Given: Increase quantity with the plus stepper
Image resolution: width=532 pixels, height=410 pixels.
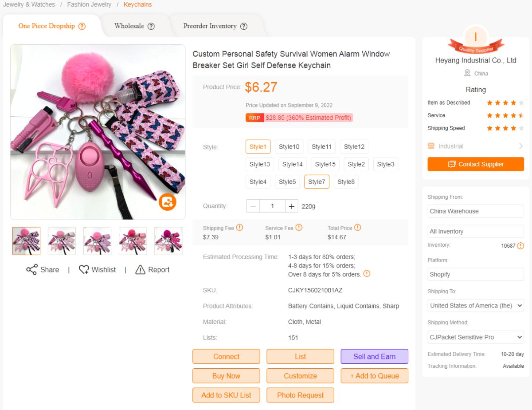Looking at the screenshot, I should pyautogui.click(x=291, y=206).
